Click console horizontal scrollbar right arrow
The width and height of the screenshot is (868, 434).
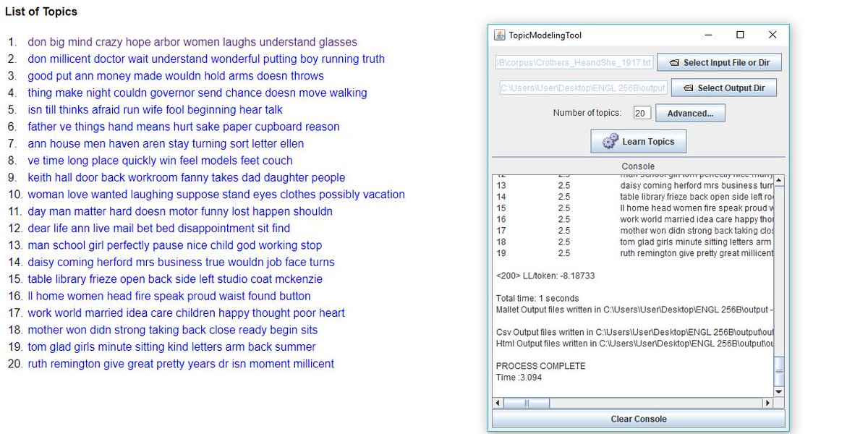point(768,402)
